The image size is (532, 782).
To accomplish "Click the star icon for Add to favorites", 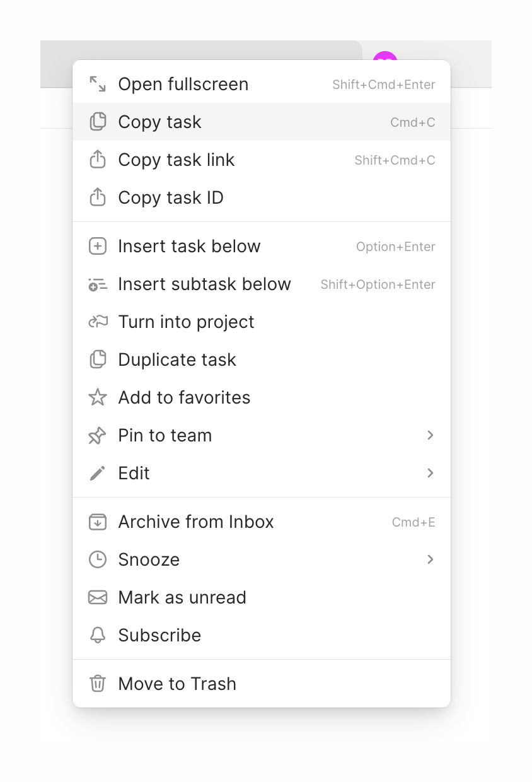I will point(98,397).
